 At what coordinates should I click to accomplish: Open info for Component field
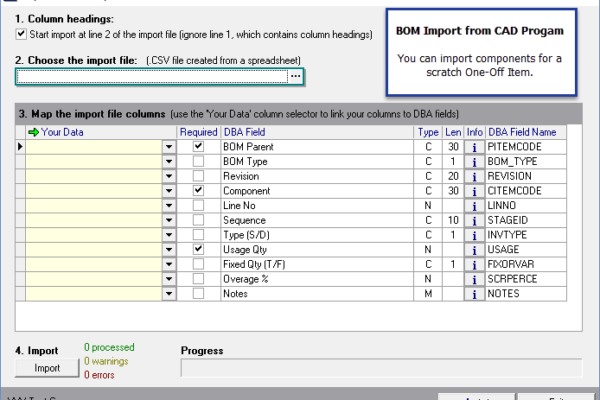pyautogui.click(x=474, y=191)
